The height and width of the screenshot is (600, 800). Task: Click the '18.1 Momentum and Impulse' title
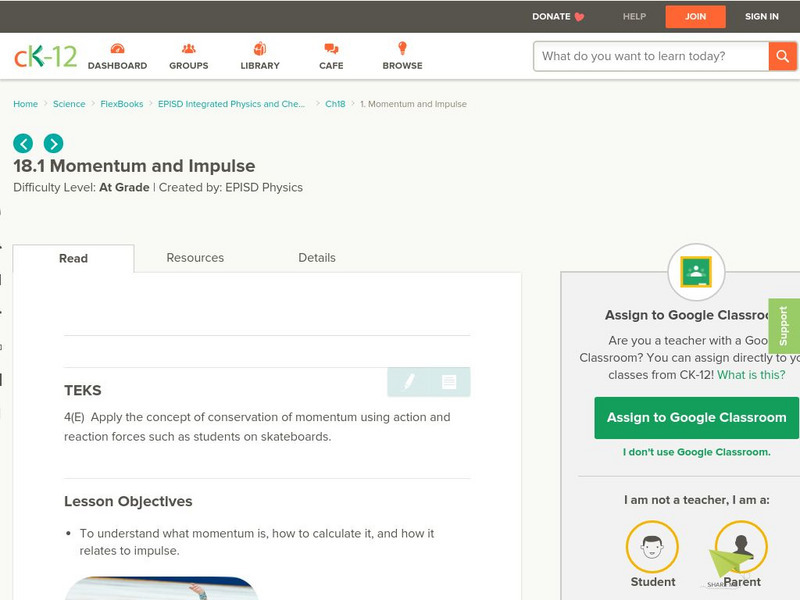tap(134, 166)
